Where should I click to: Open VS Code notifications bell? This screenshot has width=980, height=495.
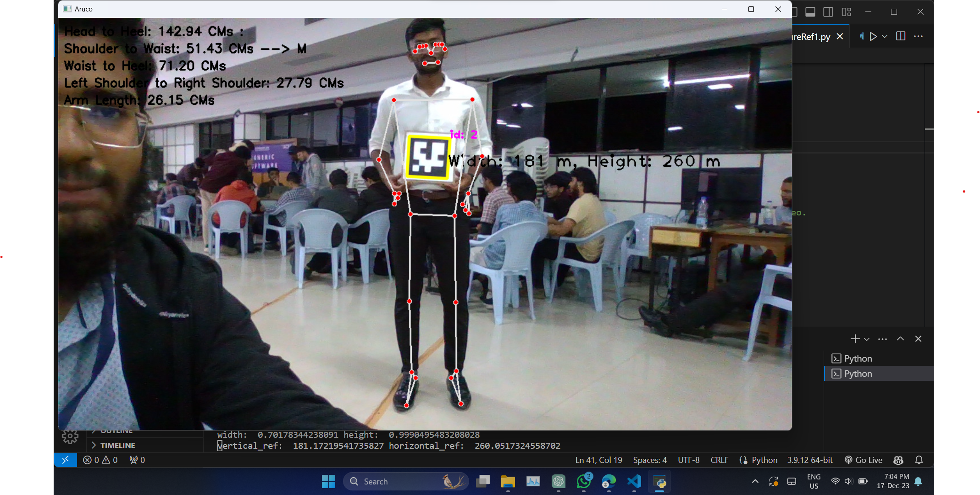[x=919, y=460]
